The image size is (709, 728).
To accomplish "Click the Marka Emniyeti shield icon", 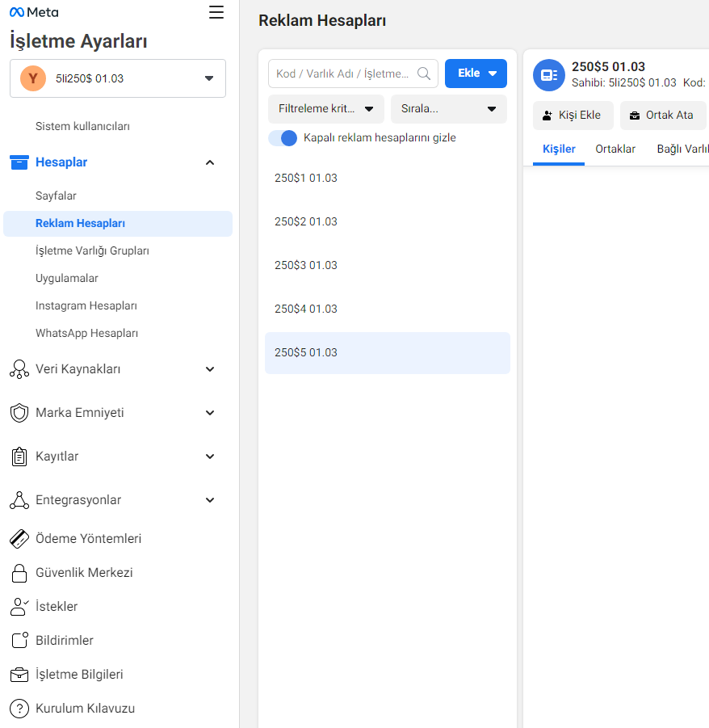I will 19,413.
